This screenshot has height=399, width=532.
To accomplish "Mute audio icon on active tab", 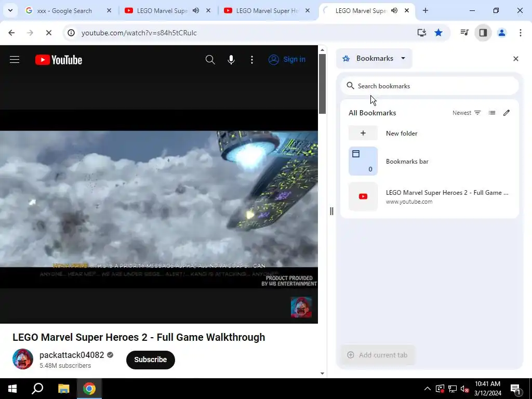I will [394, 11].
